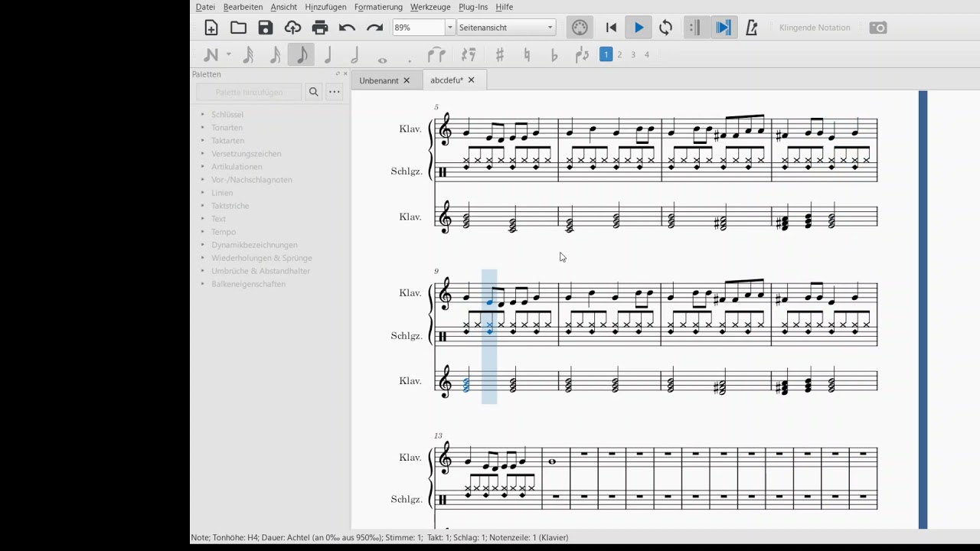Open Werkzeuge menu
The width and height of the screenshot is (980, 551).
430,7
